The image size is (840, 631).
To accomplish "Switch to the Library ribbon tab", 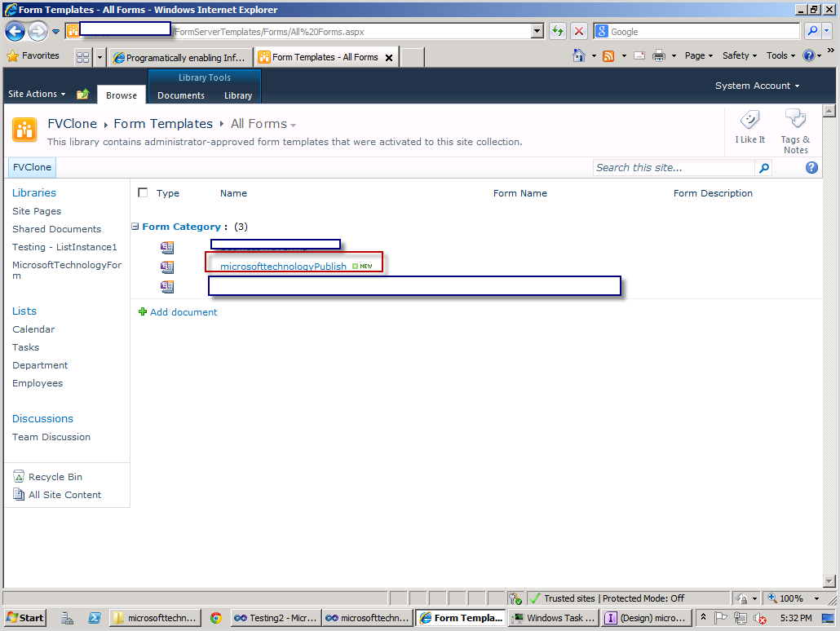I will point(237,95).
